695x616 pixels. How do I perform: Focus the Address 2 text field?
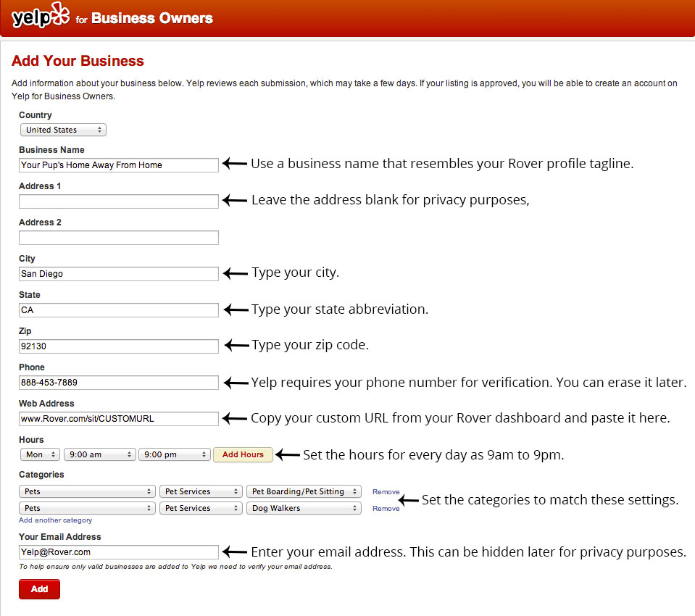click(118, 238)
